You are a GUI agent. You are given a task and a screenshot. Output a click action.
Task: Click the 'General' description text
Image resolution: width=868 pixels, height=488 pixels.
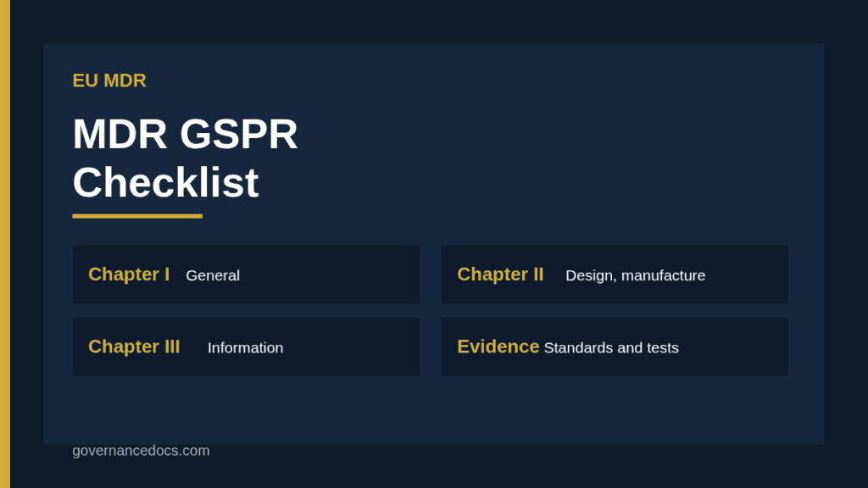pos(213,275)
